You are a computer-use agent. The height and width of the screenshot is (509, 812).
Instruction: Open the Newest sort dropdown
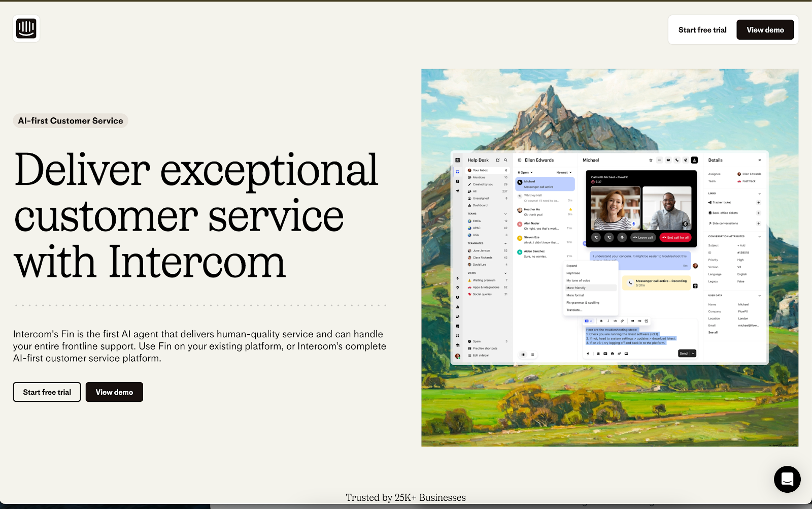[x=564, y=173]
